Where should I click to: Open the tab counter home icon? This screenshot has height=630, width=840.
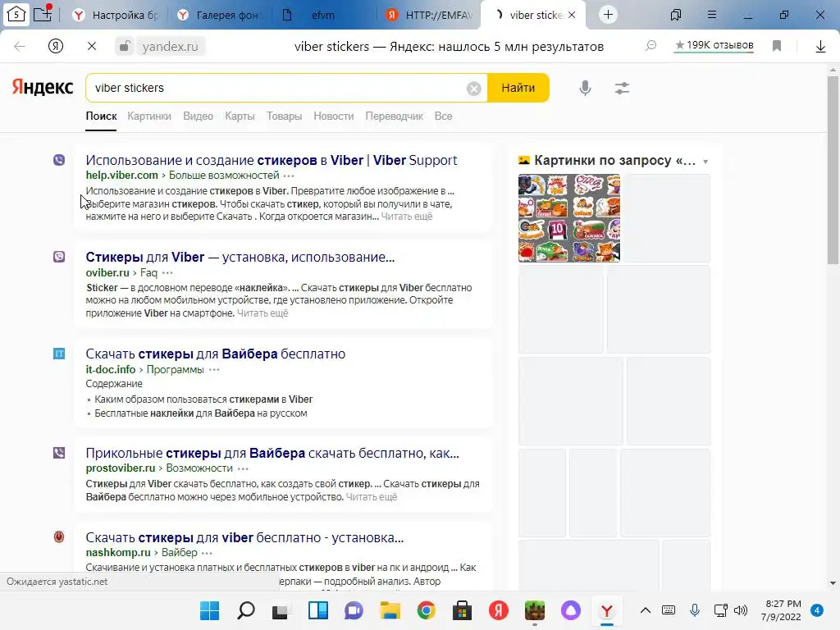[x=16, y=15]
